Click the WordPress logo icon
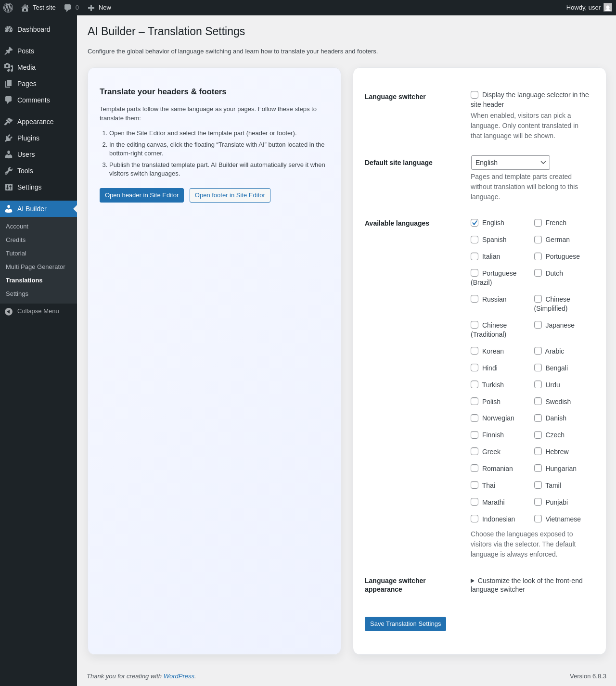Image resolution: width=616 pixels, height=686 pixels. click(x=8, y=8)
